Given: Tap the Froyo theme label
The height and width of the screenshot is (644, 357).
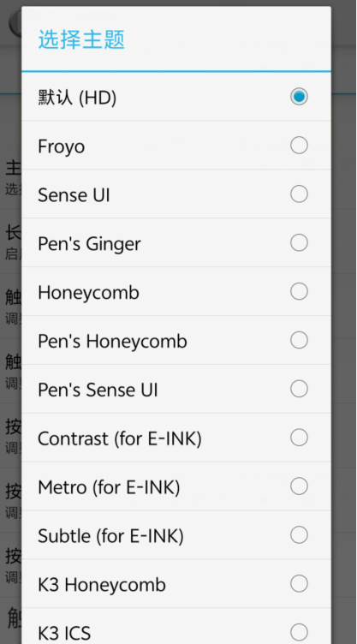Looking at the screenshot, I should click(61, 147).
